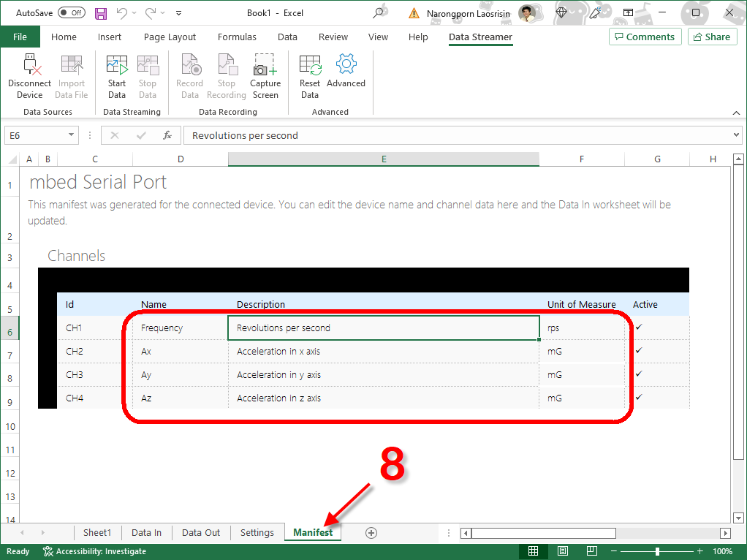This screenshot has height=560, width=747.
Task: Open the Undo history dropdown arrow
Action: [134, 13]
